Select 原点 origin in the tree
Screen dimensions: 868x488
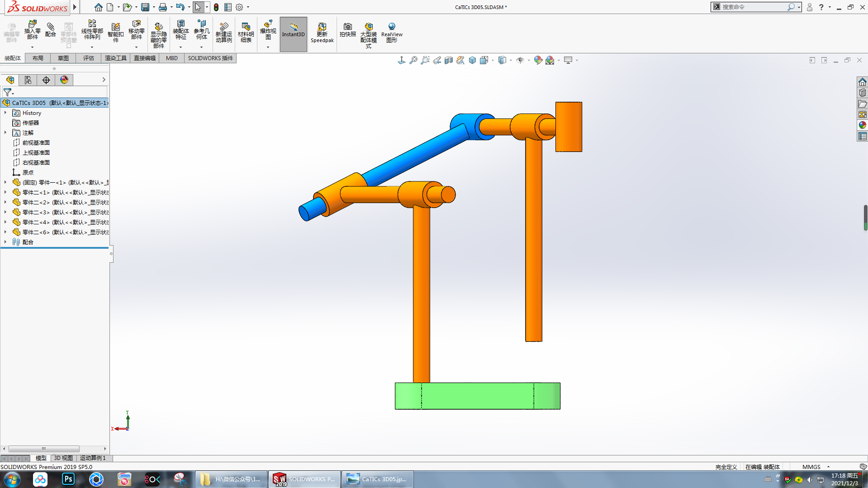click(28, 172)
